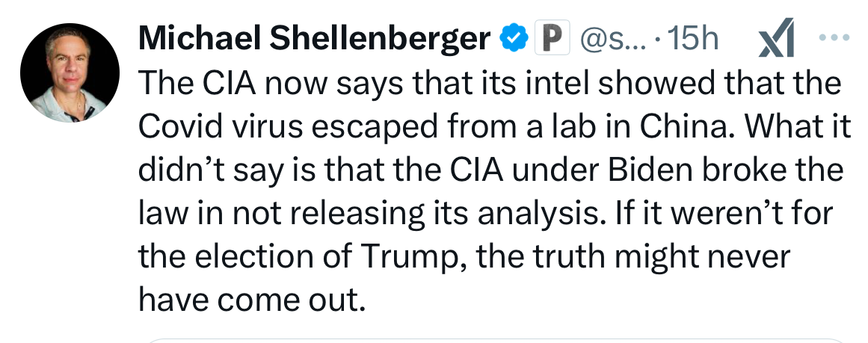868x343 pixels.
Task: Click the word "China" in the tweet
Action: [x=686, y=128]
